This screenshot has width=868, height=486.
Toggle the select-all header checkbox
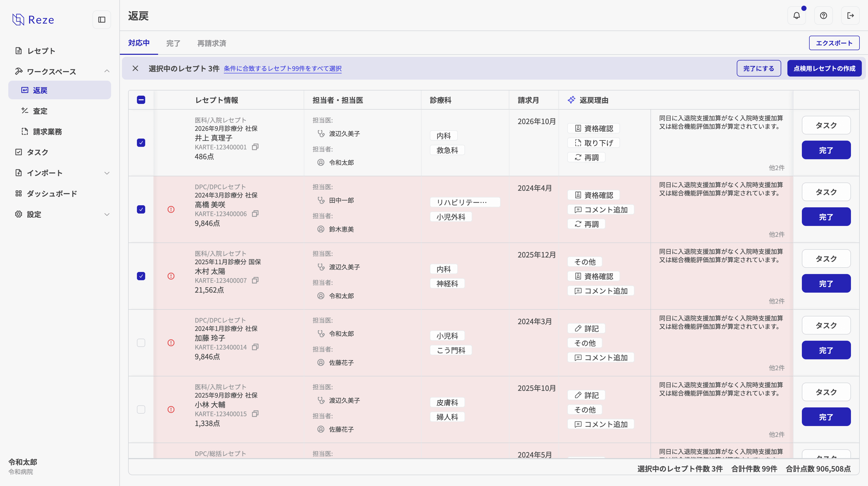141,100
